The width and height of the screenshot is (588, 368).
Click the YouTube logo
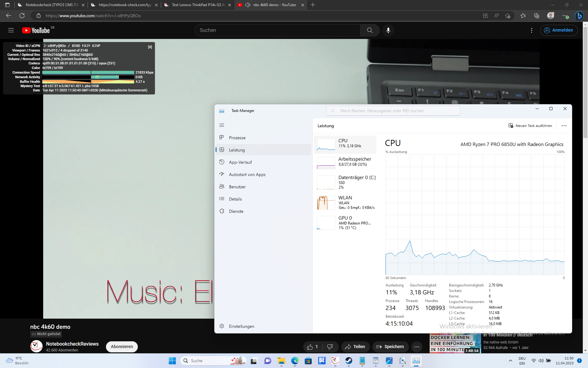coord(36,30)
